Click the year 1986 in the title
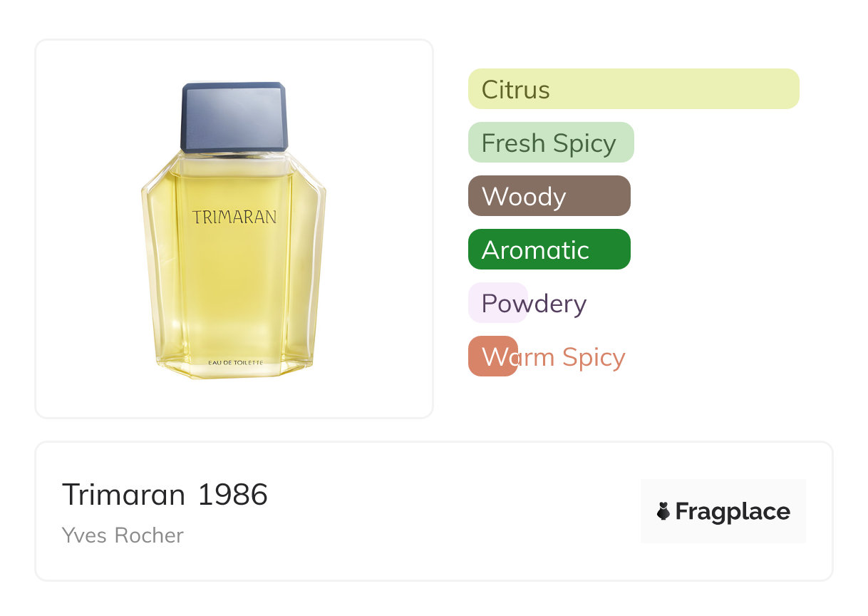This screenshot has width=868, height=616. (232, 495)
